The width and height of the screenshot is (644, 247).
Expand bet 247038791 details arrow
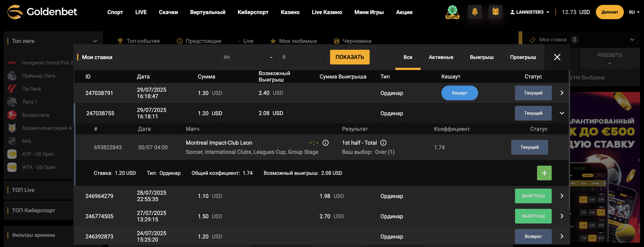562,93
